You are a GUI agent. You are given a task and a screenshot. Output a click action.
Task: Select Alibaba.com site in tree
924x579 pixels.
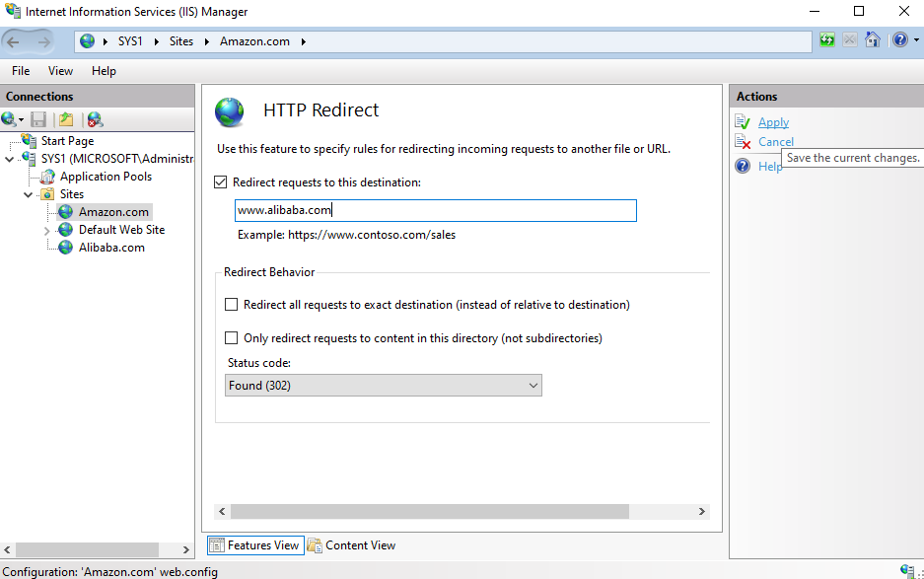111,247
